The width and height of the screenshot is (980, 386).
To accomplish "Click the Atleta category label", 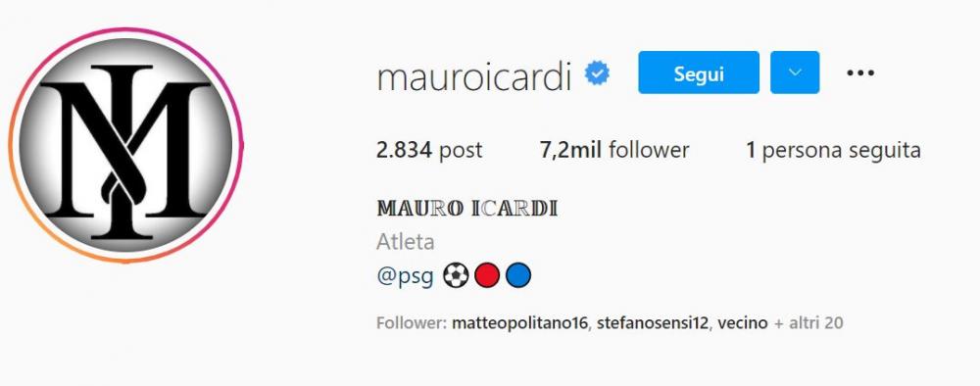I will click(405, 242).
